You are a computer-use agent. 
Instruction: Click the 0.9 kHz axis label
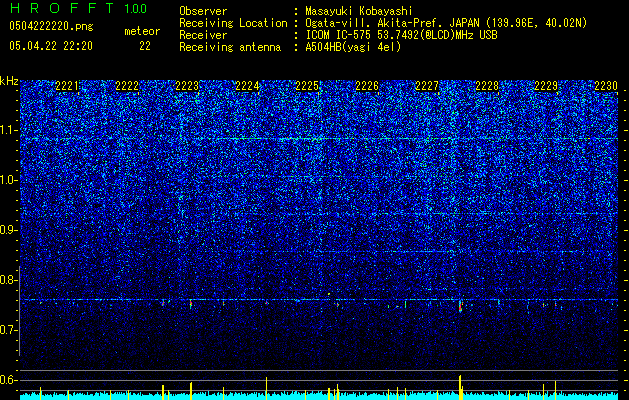tap(9, 230)
